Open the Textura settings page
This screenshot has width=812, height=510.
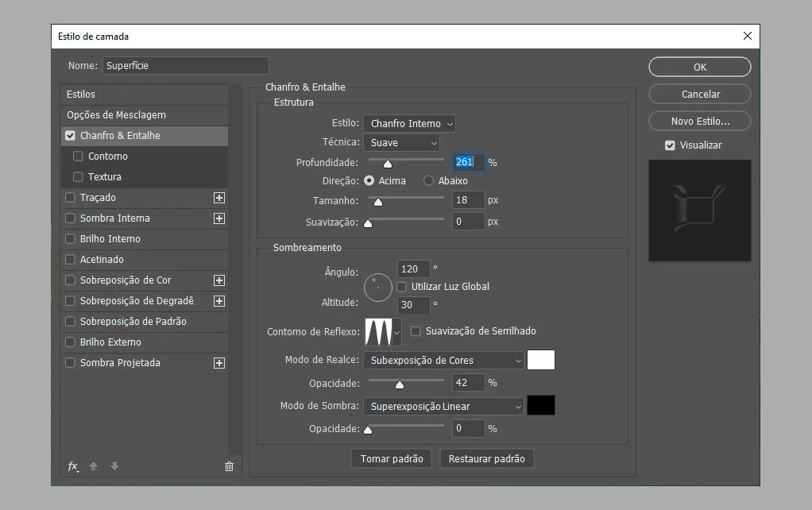105,176
